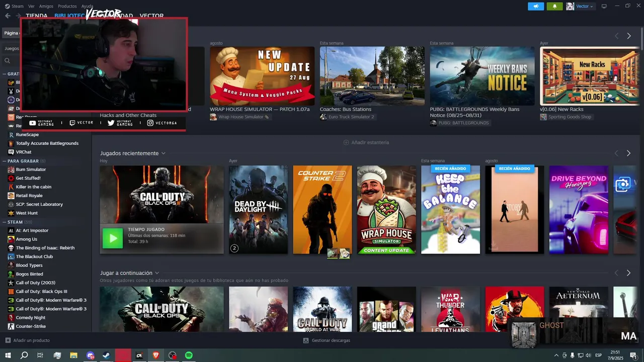644x362 pixels.
Task: Open the Ayuda menu
Action: tap(87, 6)
